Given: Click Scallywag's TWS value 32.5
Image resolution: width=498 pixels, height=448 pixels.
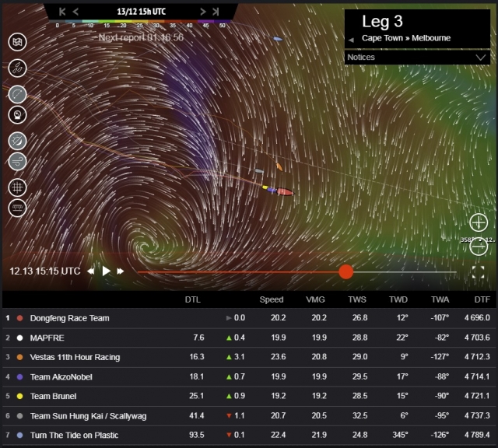Looking at the screenshot, I should tap(359, 415).
